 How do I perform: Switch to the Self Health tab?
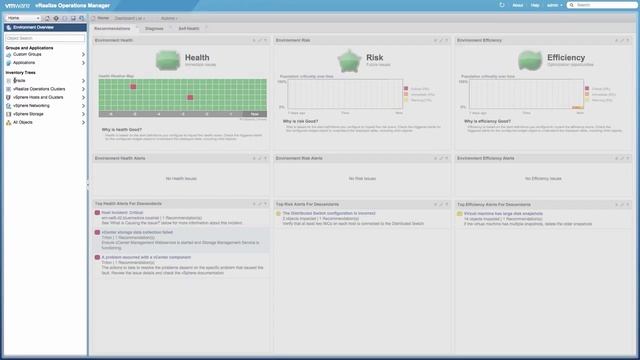tap(189, 29)
